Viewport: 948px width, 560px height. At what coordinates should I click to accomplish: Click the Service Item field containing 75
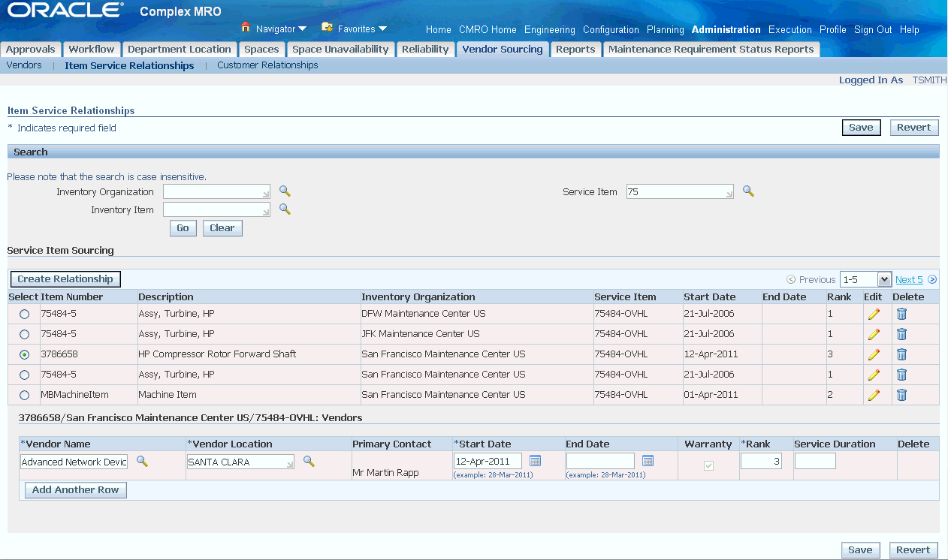click(x=680, y=191)
